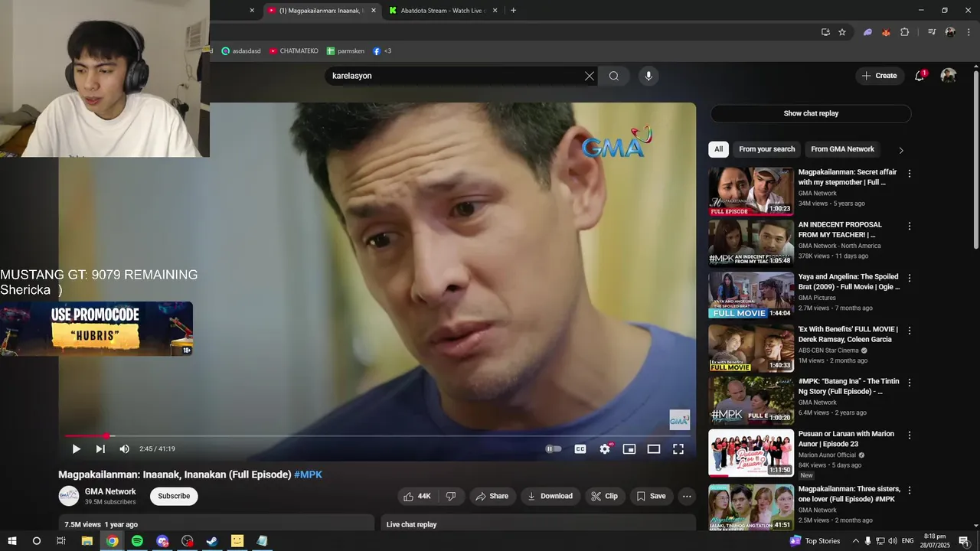
Task: Open options for Secret affair with my stepmother
Action: [x=910, y=174]
